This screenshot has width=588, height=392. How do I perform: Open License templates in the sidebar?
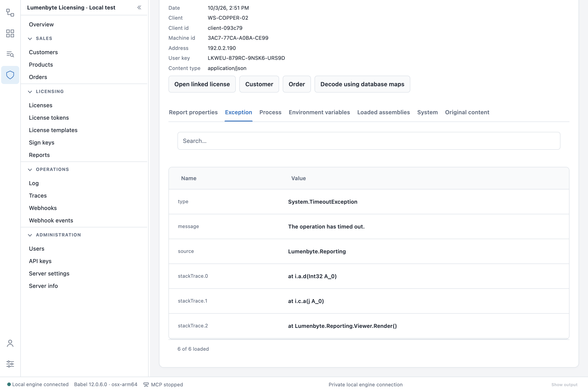[x=53, y=130]
